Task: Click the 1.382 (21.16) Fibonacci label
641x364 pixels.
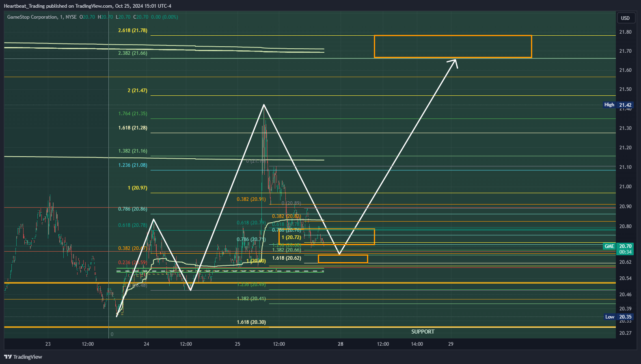Action: pyautogui.click(x=133, y=151)
